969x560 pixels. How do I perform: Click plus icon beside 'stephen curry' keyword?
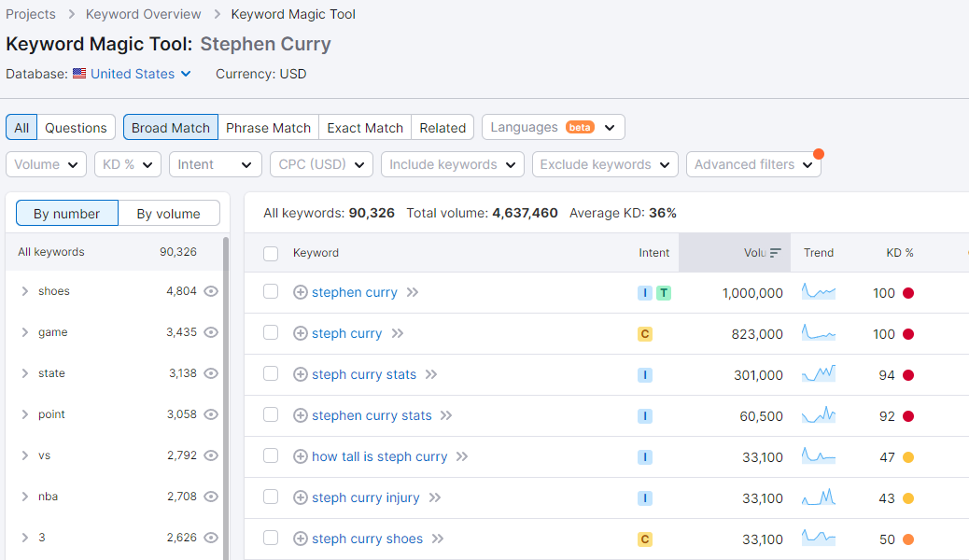pyautogui.click(x=301, y=292)
